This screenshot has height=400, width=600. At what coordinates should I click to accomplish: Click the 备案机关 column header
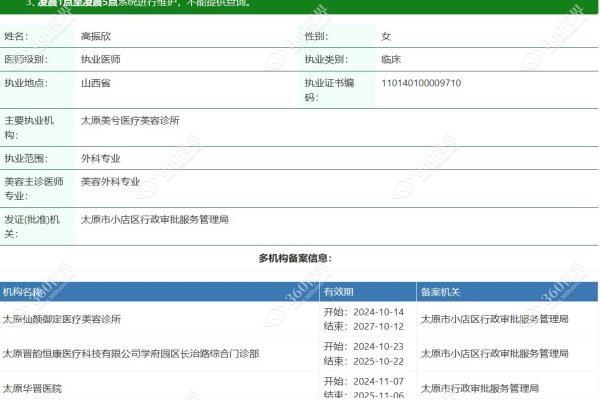point(440,292)
